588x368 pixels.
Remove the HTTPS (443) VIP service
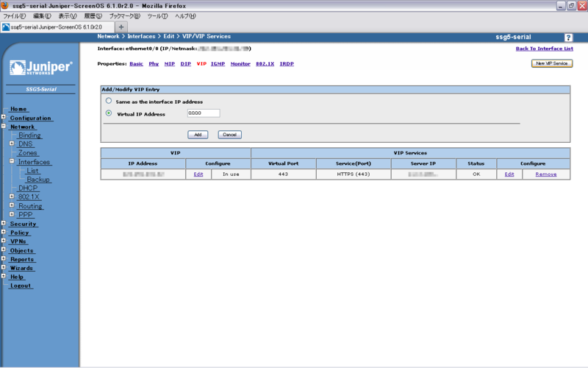pos(546,174)
